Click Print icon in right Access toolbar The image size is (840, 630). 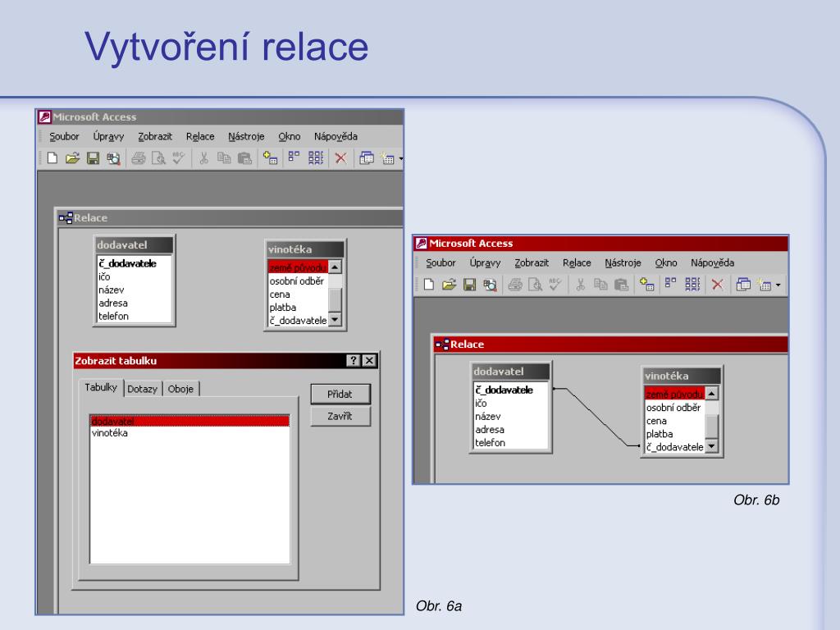[x=515, y=285]
